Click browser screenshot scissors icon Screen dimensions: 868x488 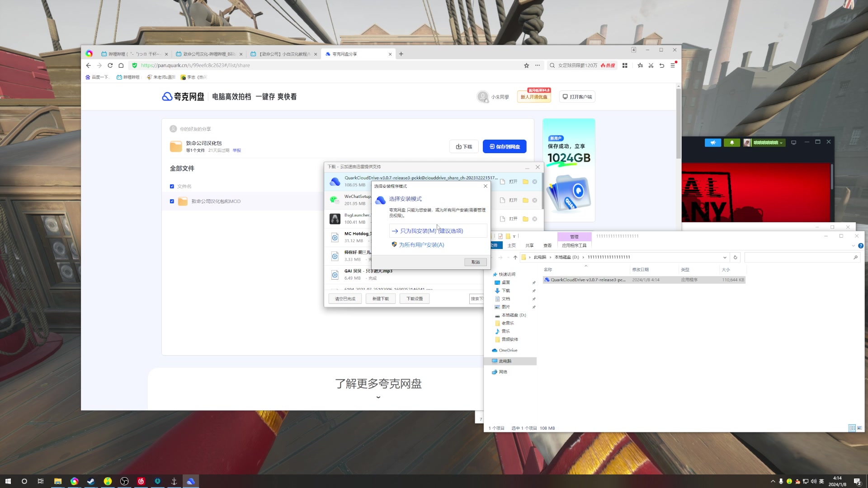pos(651,66)
